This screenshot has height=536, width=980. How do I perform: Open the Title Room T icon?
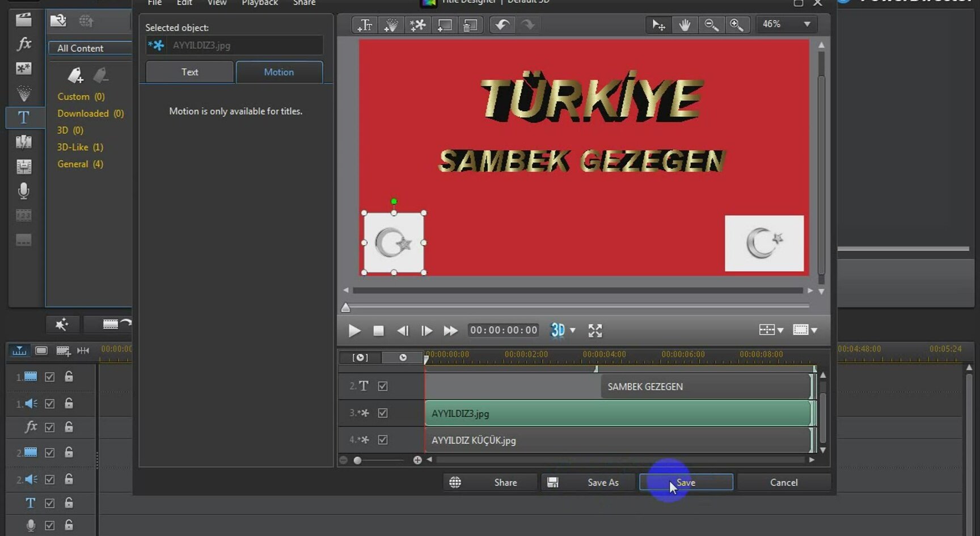[x=24, y=117]
